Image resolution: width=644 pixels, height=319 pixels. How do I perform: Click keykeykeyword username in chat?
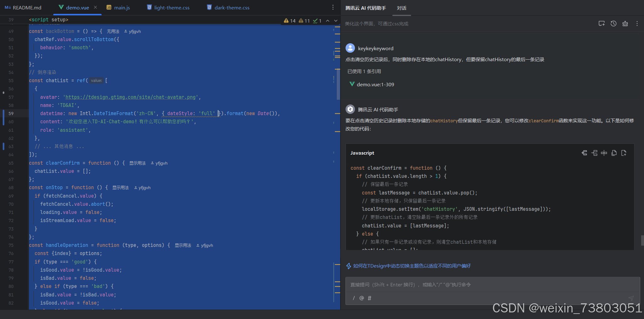coord(376,48)
